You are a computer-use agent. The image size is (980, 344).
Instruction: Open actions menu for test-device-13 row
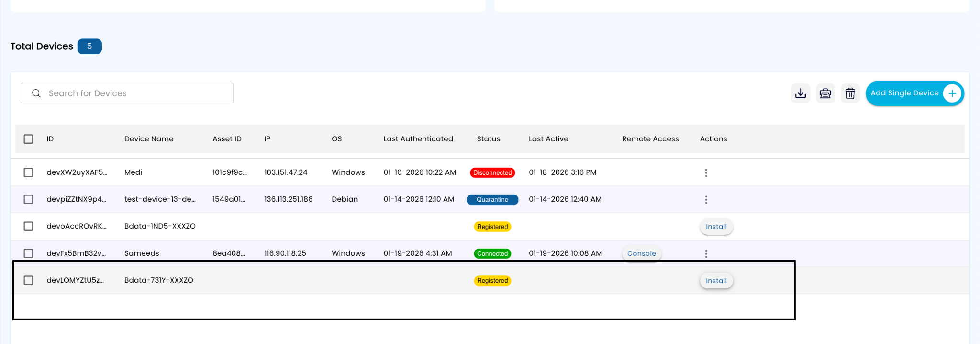pos(706,199)
